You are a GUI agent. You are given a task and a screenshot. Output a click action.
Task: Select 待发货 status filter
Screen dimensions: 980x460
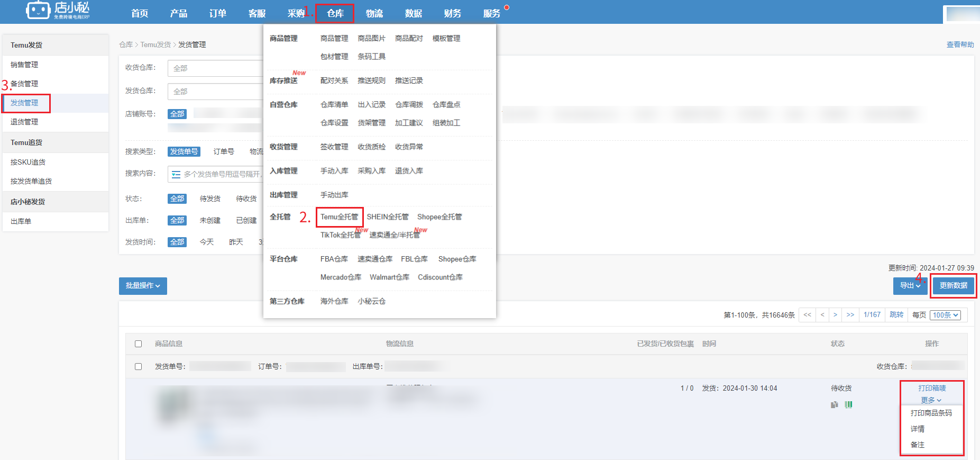[210, 199]
